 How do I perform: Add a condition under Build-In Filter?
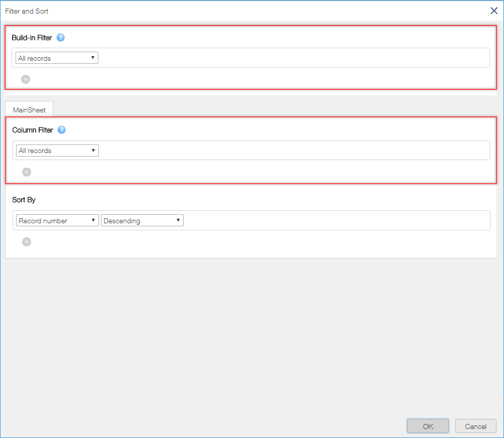click(26, 79)
